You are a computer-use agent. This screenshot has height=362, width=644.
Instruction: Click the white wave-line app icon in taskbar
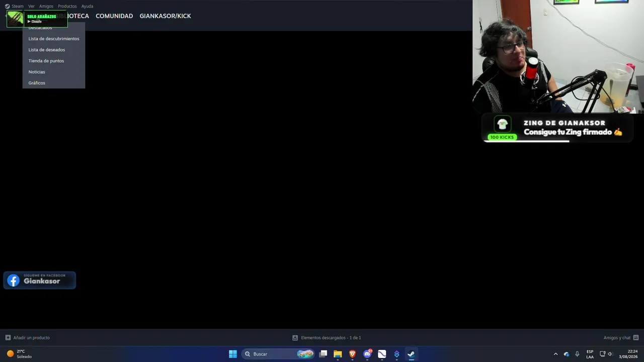point(382,354)
